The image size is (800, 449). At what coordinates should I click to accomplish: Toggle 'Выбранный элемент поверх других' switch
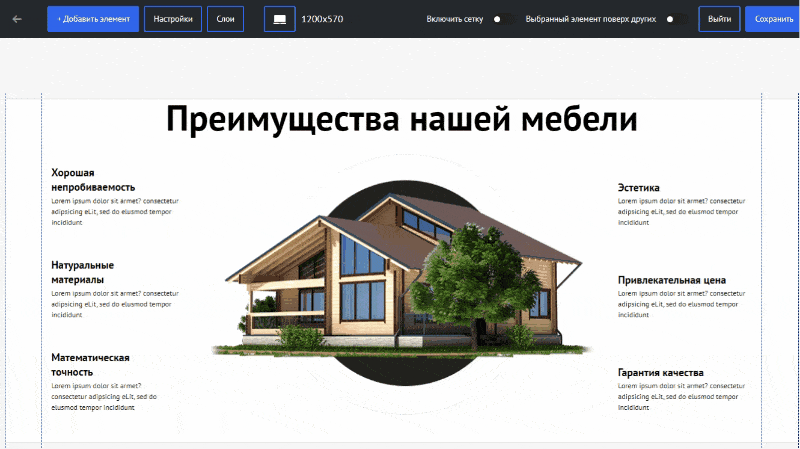coord(674,19)
